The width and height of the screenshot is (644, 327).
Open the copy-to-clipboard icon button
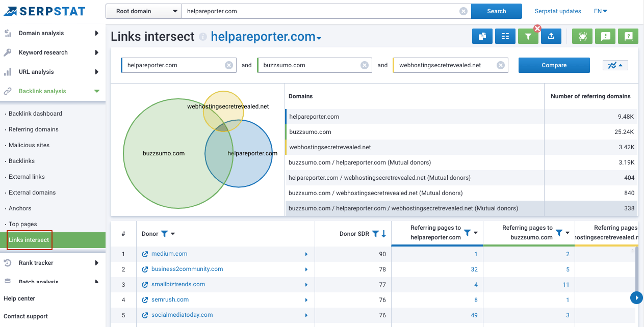coord(482,36)
